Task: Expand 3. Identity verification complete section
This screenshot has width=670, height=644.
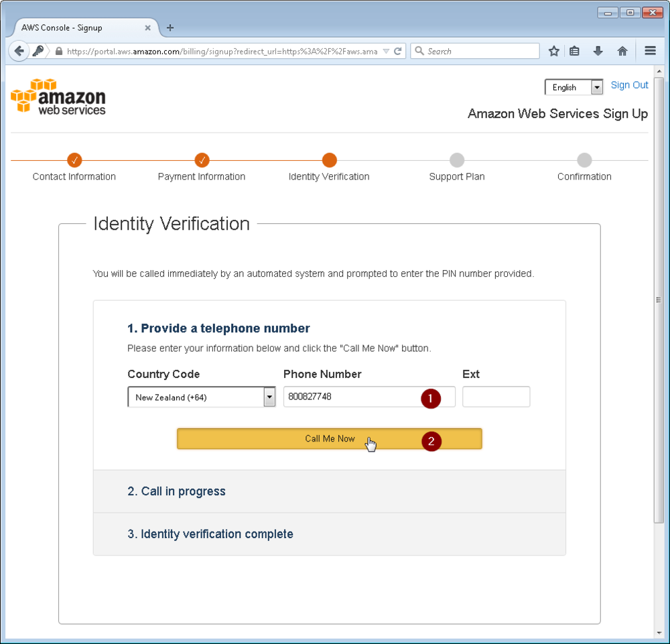Action: (330, 534)
